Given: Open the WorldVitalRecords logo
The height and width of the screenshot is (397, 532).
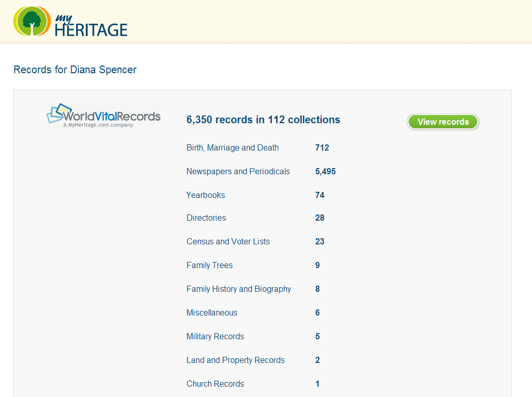Looking at the screenshot, I should point(104,115).
